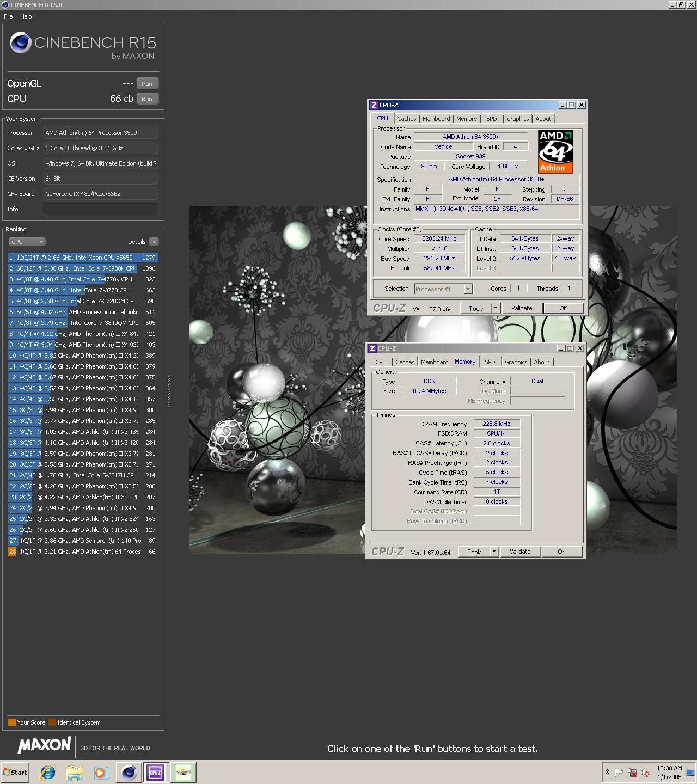Expand ranking Details arrow button
Screen dimensions: 697x784
[154, 242]
